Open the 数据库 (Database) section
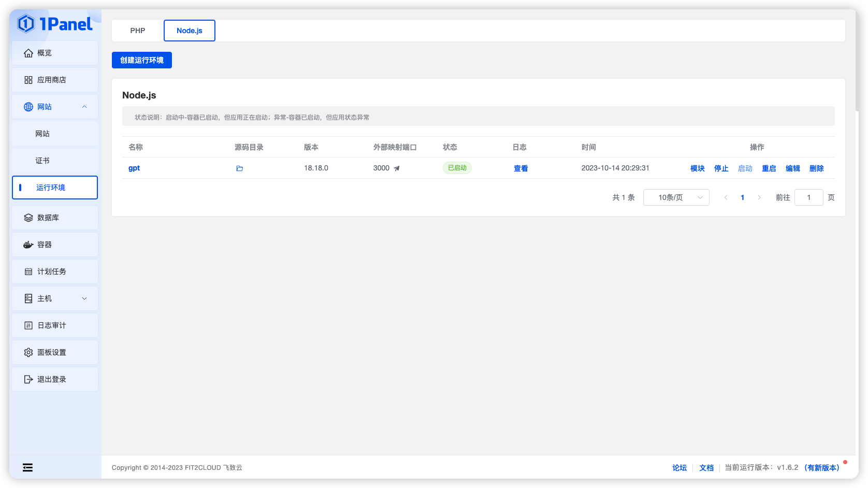868x488 pixels. click(x=54, y=218)
